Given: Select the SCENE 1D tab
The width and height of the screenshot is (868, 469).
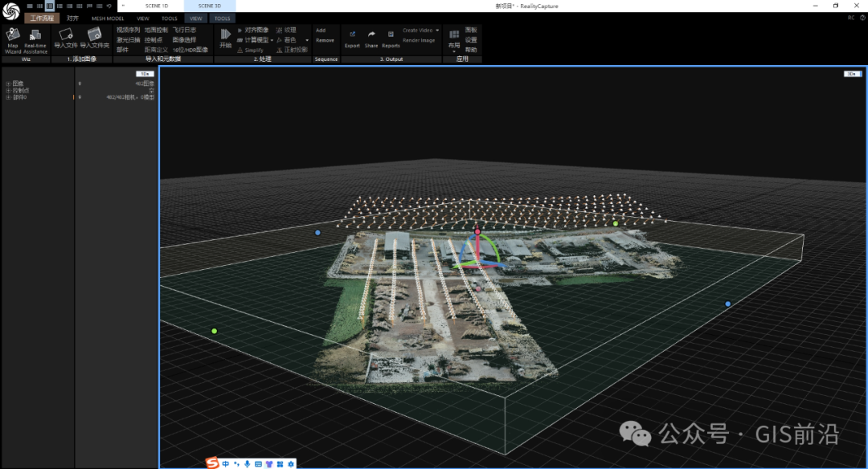Looking at the screenshot, I should [156, 6].
